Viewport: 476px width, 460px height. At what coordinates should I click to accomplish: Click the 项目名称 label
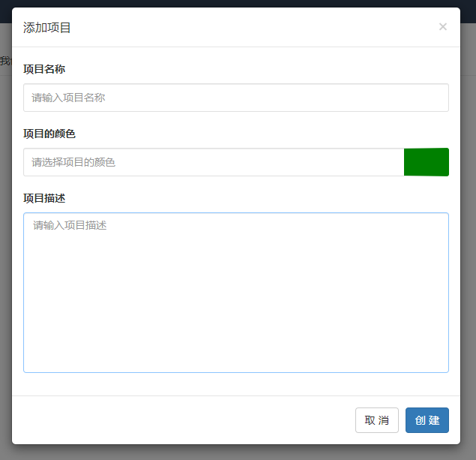[43, 69]
